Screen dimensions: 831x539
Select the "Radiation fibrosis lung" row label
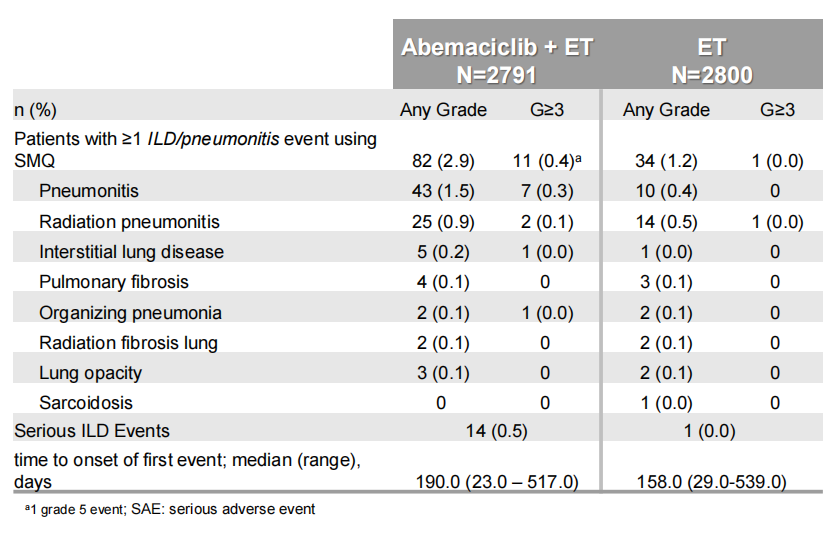click(126, 343)
